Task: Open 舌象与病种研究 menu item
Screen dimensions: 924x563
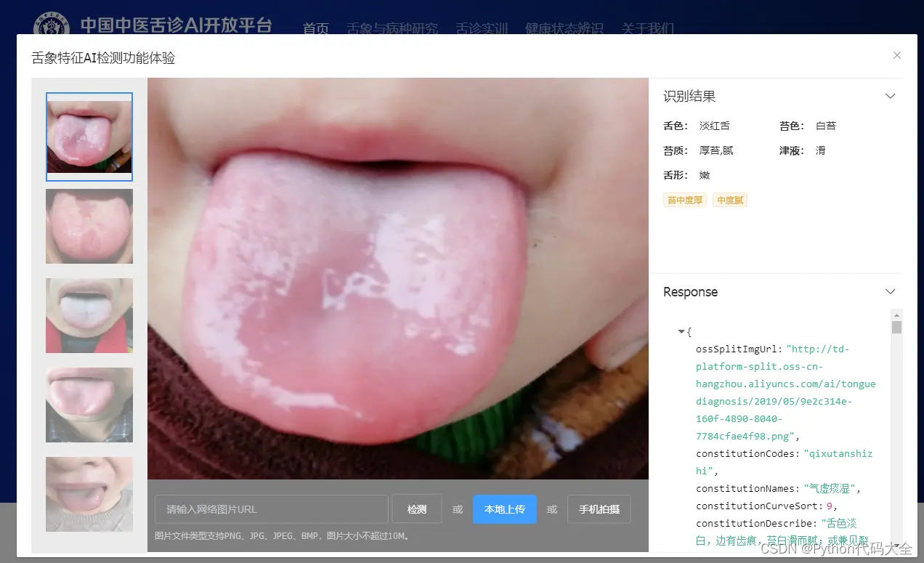Action: 393,29
